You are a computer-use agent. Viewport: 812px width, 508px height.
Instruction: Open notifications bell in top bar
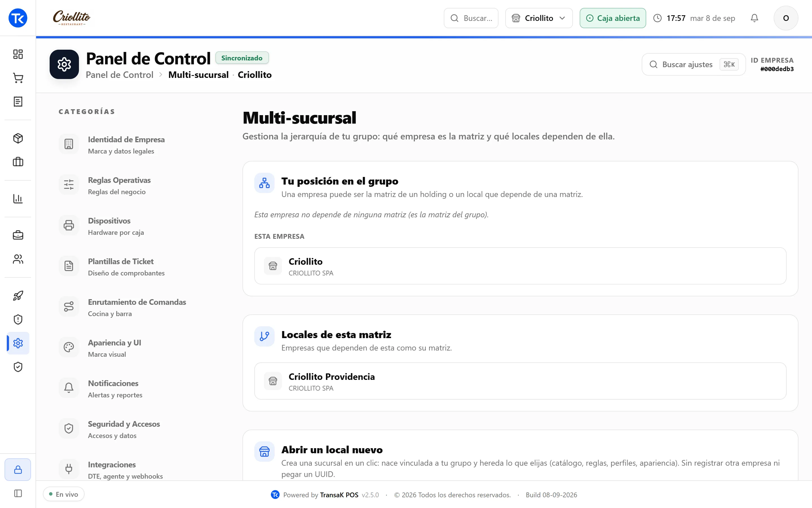point(754,18)
